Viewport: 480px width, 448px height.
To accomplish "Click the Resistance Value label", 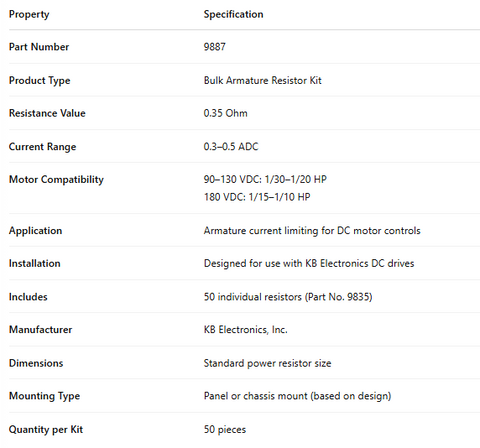I will [x=47, y=113].
